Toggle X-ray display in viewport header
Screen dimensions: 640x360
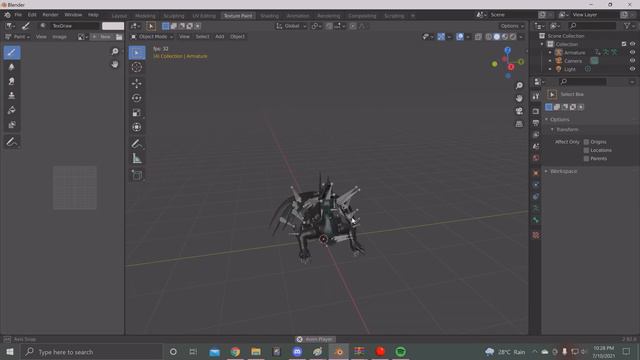click(478, 37)
